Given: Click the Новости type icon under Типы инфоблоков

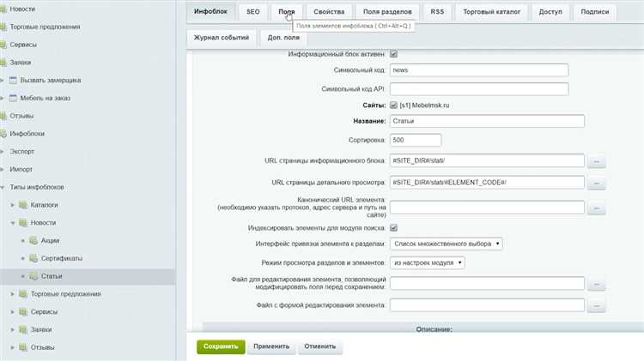Looking at the screenshot, I should click(23, 223).
